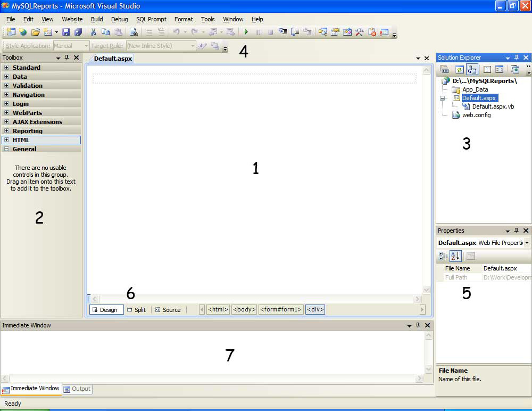The image size is (532, 411).
Task: Select the <form#form1> tag navigator button
Action: point(281,309)
